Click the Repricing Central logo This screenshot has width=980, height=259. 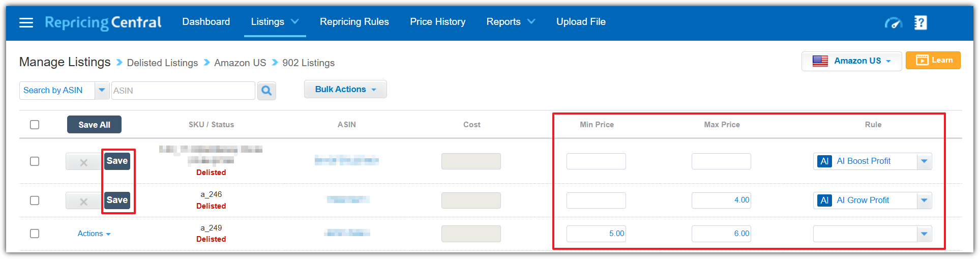103,22
